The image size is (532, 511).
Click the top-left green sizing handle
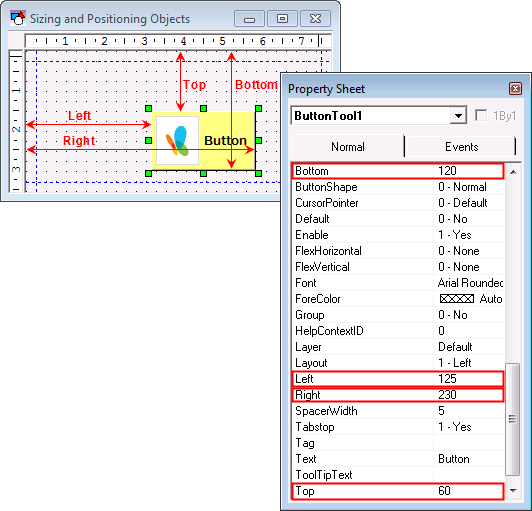pos(148,108)
